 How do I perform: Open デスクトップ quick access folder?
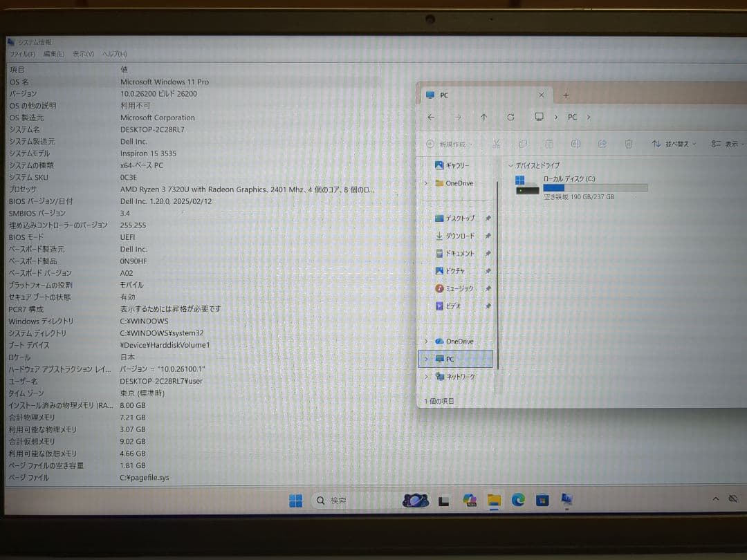[454, 218]
